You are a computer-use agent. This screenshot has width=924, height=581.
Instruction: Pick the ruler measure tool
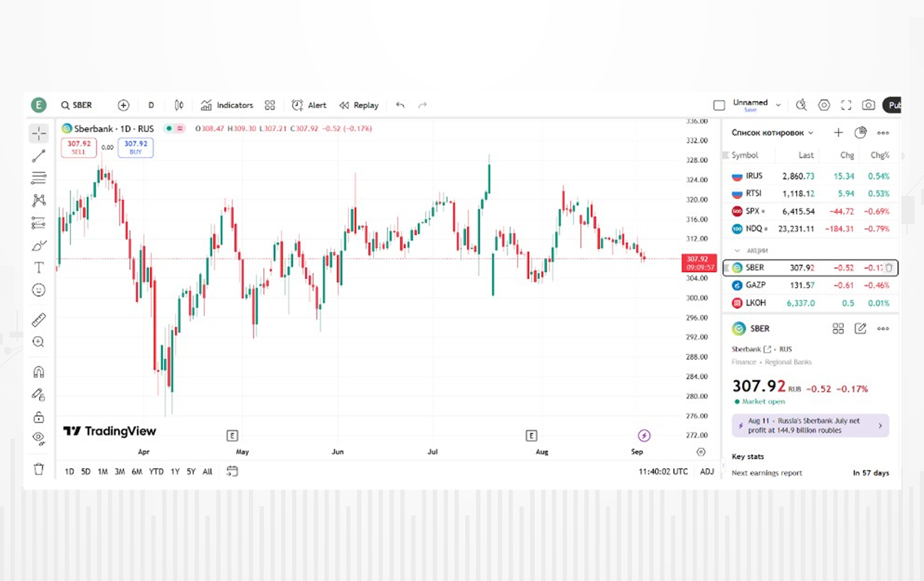pyautogui.click(x=38, y=320)
